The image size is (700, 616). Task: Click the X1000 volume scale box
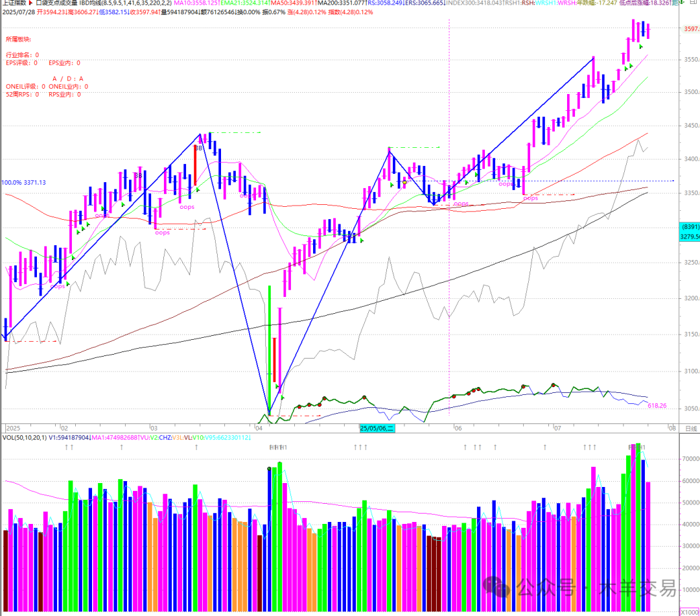coord(689,611)
